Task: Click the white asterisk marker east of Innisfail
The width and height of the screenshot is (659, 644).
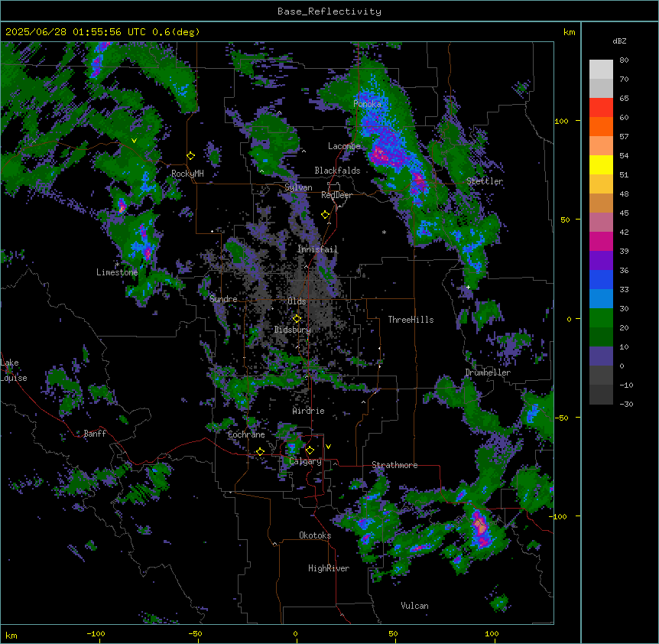Action: [384, 232]
